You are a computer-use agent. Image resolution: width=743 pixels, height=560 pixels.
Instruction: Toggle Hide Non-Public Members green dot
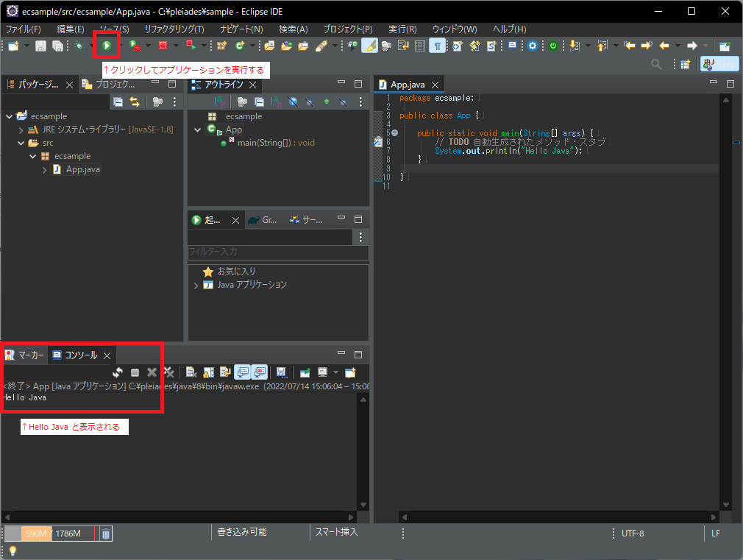[327, 102]
